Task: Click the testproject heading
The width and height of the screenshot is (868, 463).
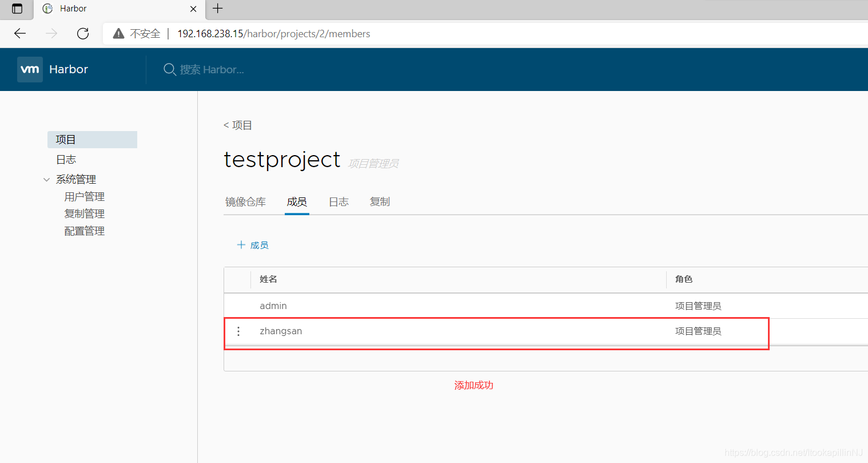Action: pyautogui.click(x=282, y=159)
